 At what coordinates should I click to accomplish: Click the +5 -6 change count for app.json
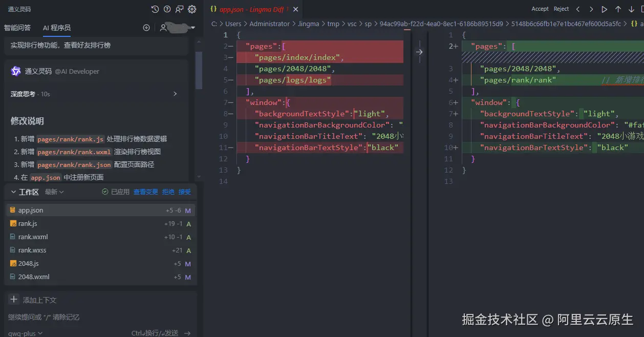173,210
